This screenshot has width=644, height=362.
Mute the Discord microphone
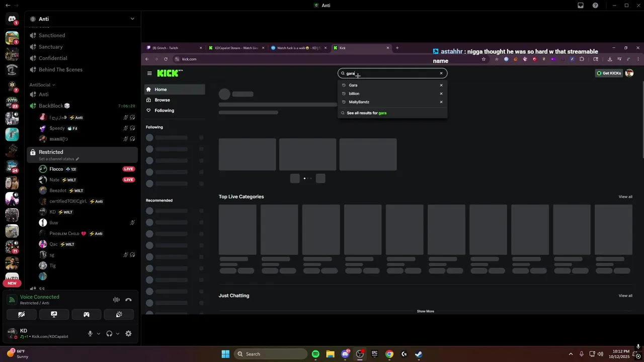click(91, 333)
